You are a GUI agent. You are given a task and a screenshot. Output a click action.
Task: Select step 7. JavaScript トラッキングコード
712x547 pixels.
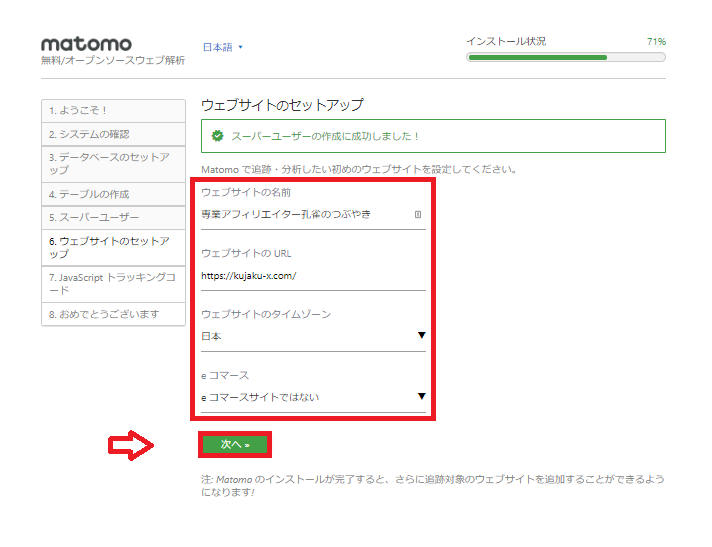click(113, 284)
